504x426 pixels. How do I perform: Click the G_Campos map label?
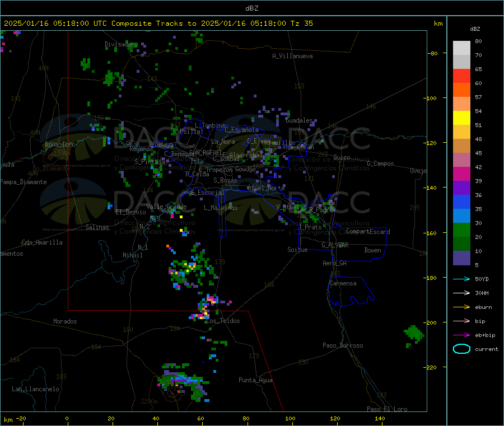pos(380,163)
